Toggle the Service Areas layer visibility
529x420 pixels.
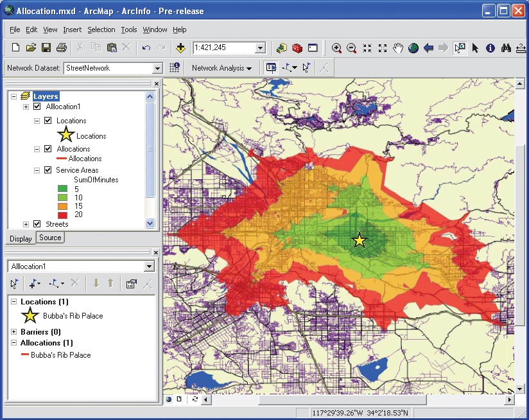pyautogui.click(x=48, y=170)
